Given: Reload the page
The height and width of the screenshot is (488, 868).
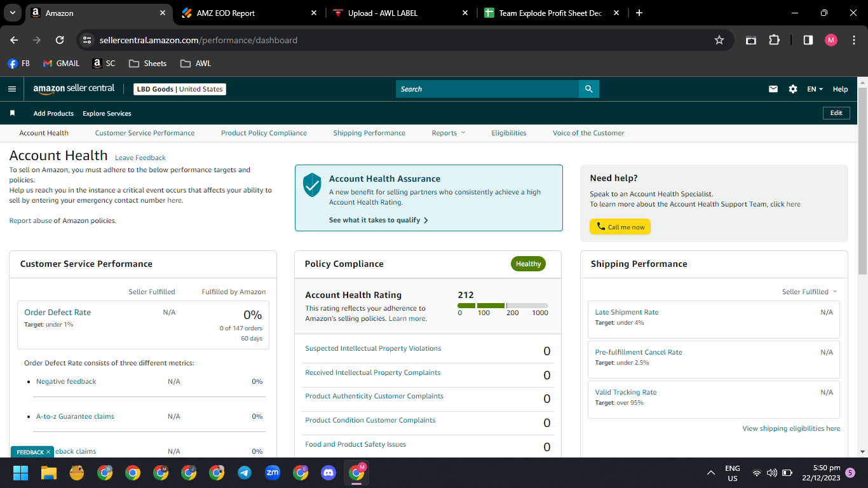Looking at the screenshot, I should (x=60, y=40).
